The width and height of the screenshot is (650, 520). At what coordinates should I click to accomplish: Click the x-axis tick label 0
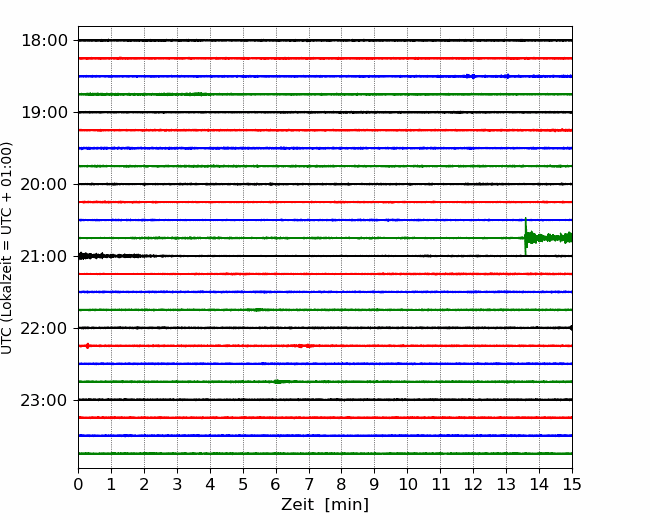(x=78, y=484)
